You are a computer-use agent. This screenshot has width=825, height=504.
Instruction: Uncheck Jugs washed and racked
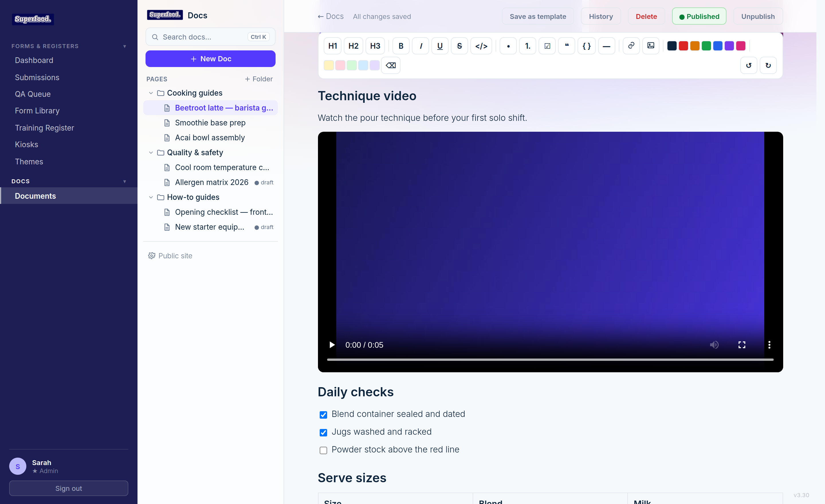click(323, 432)
